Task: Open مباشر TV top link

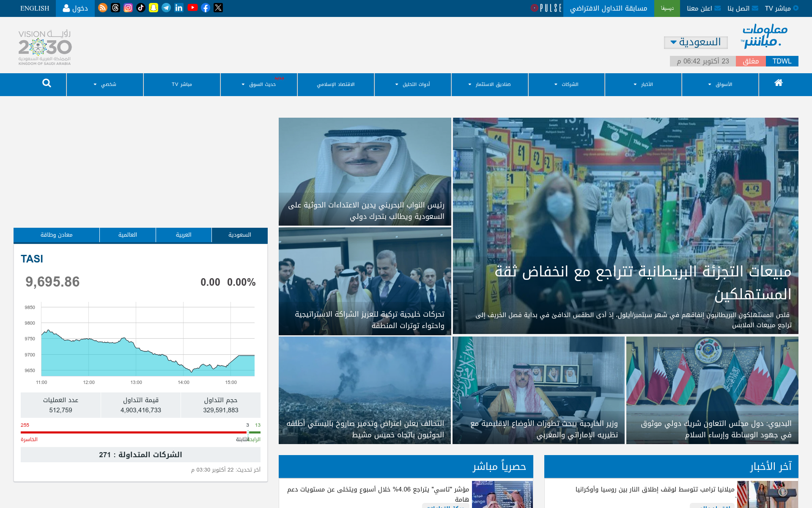Action: (x=782, y=8)
